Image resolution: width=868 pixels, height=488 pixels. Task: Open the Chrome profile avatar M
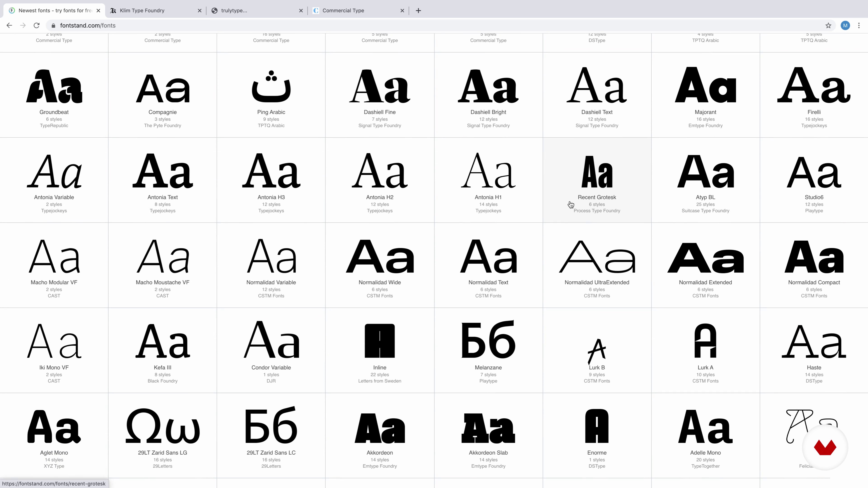(845, 25)
